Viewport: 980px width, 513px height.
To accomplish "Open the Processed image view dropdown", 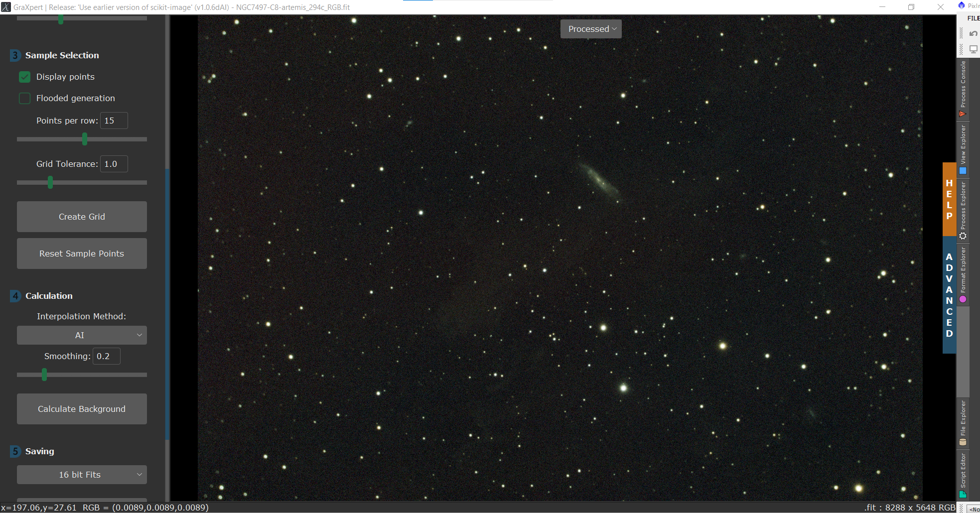I will [591, 29].
